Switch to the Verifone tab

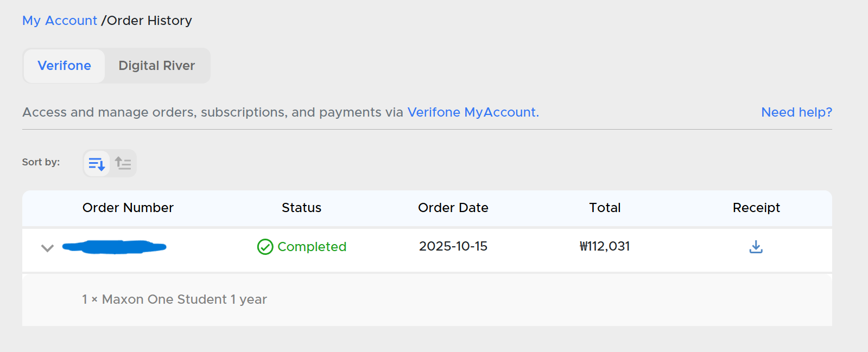pos(64,66)
